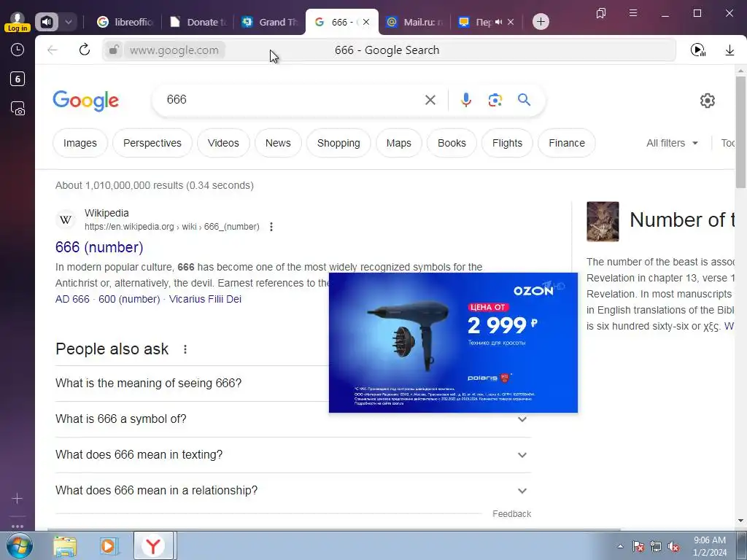Switch to the libreoffice tab
The width and height of the screenshot is (747, 560).
coord(125,22)
